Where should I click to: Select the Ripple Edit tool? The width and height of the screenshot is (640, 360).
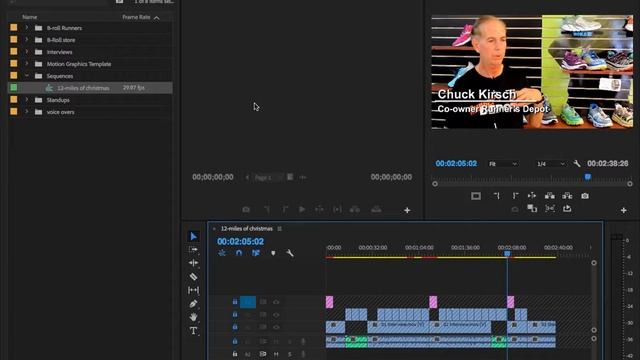click(193, 263)
